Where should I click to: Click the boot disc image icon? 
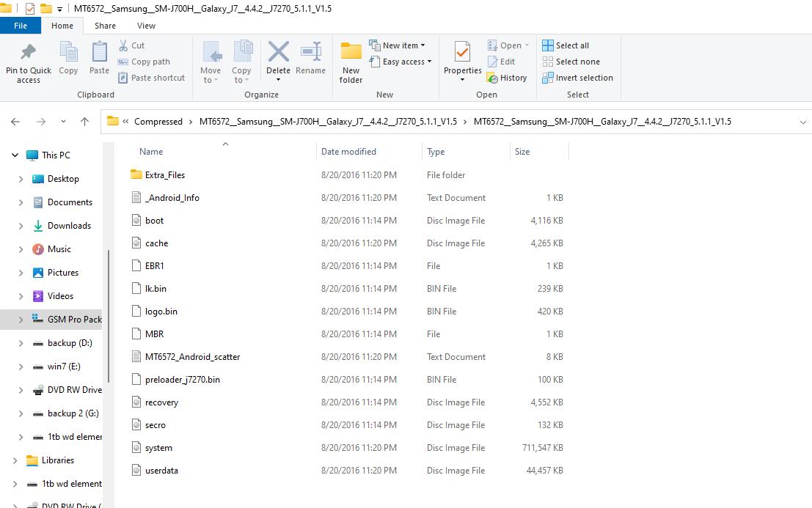click(x=136, y=221)
